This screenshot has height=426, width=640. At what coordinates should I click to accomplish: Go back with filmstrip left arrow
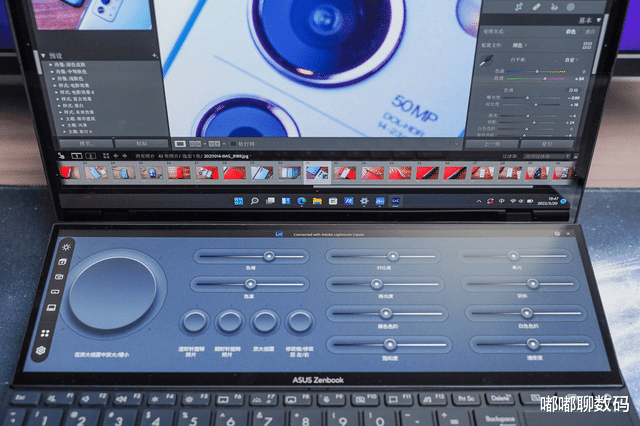tap(116, 155)
